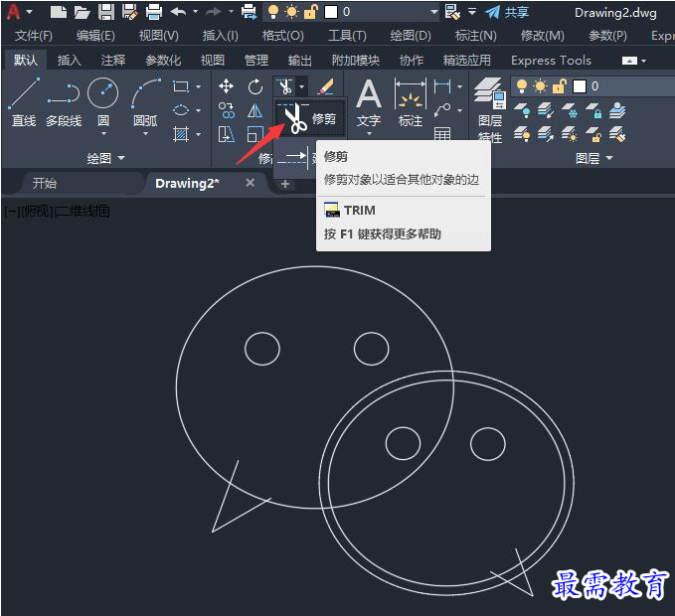The image size is (675, 616).
Task: Click the Redo arrow icon
Action: pyautogui.click(x=213, y=12)
